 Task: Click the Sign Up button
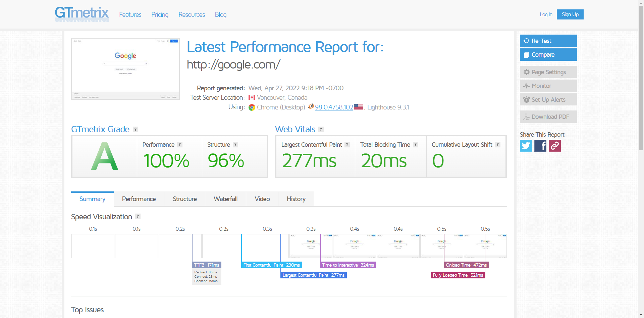pyautogui.click(x=570, y=14)
